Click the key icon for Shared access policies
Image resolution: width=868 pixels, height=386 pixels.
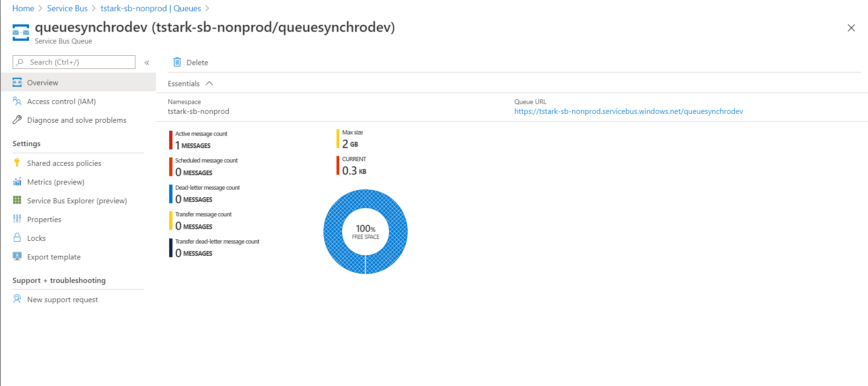17,163
